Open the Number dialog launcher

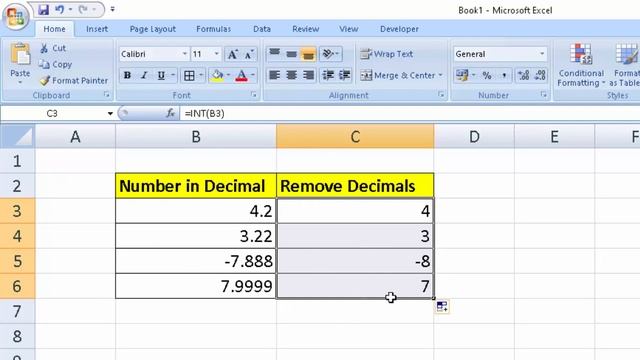[x=544, y=95]
